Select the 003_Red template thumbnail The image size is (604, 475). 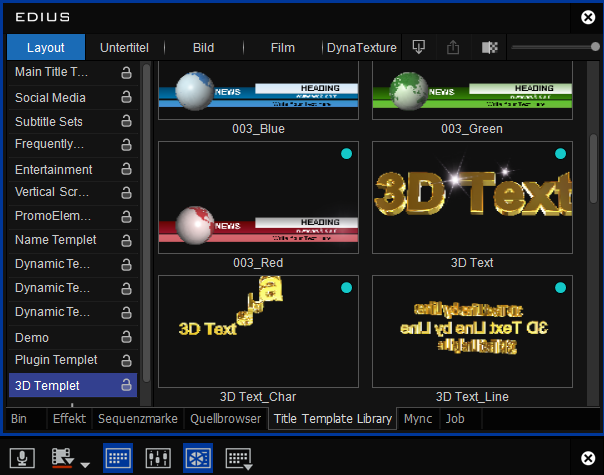pos(258,197)
